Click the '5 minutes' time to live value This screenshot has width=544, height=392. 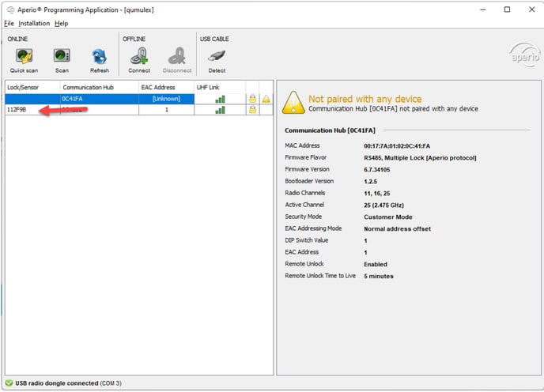click(379, 276)
